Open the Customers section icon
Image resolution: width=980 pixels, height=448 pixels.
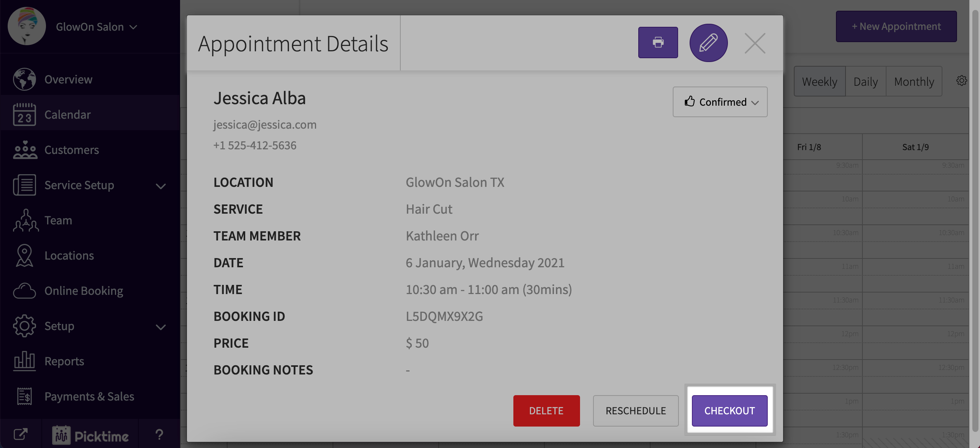click(25, 150)
